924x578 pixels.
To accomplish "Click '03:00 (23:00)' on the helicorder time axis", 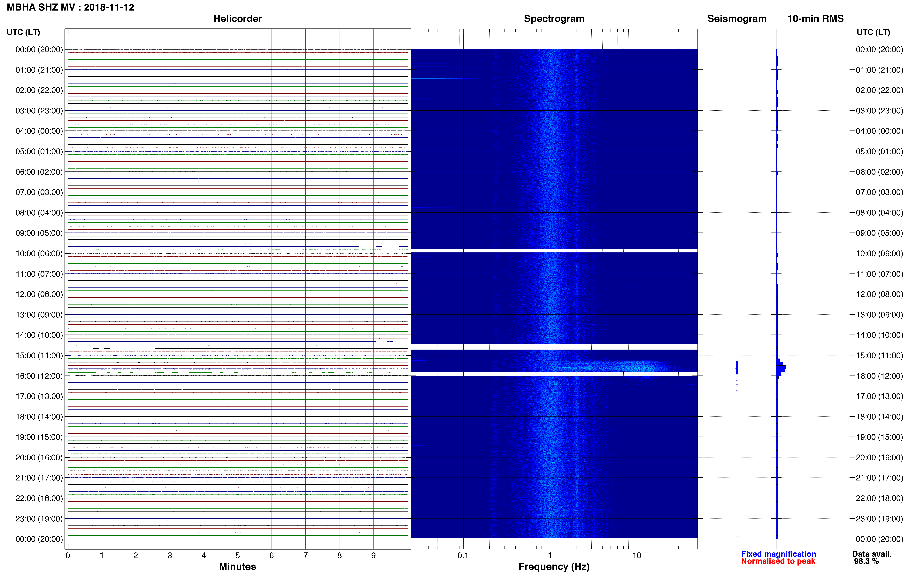I will pyautogui.click(x=39, y=111).
